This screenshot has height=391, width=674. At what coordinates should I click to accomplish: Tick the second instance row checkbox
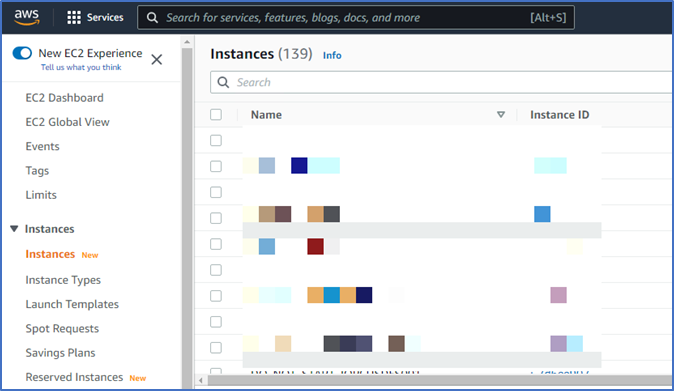pos(216,166)
